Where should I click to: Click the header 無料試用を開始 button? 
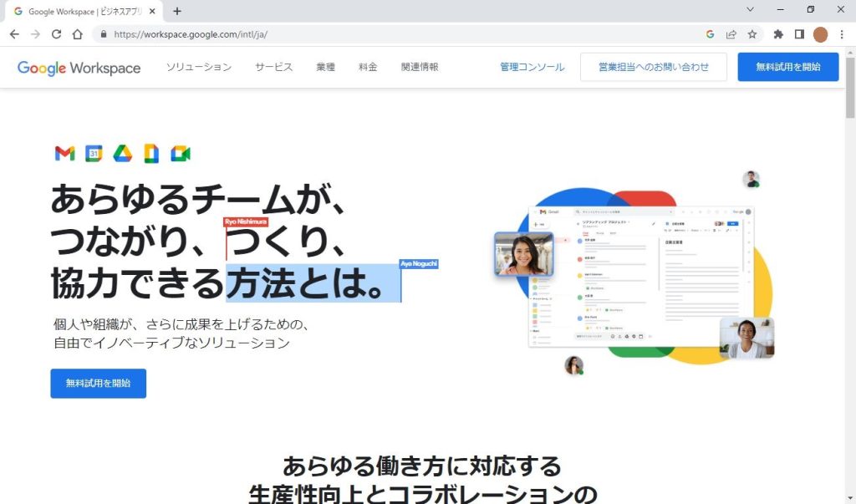(x=787, y=67)
